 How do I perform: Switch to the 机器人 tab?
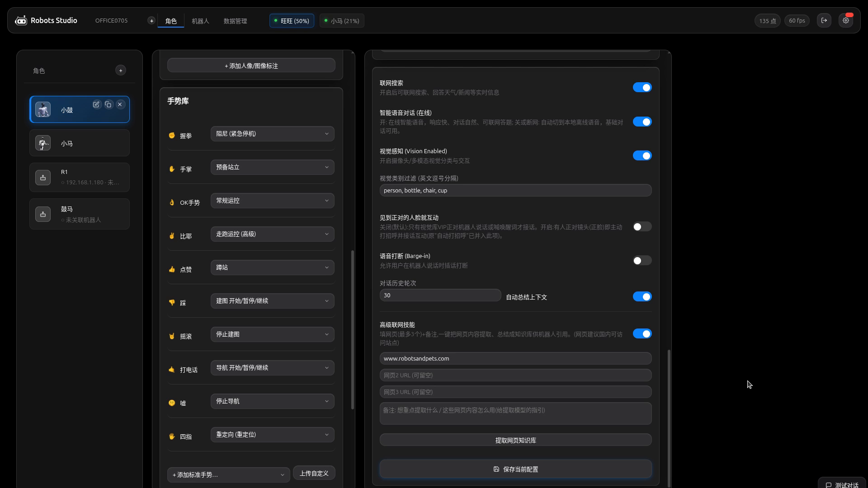click(200, 21)
